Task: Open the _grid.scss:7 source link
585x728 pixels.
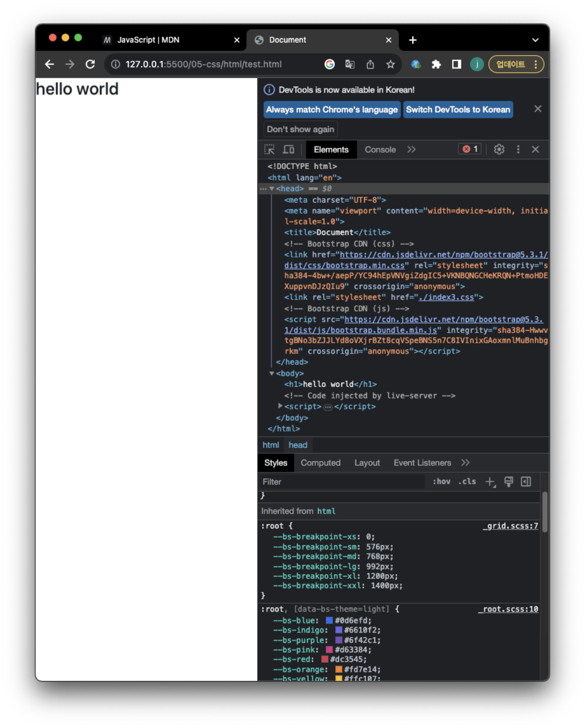Action: point(510,525)
